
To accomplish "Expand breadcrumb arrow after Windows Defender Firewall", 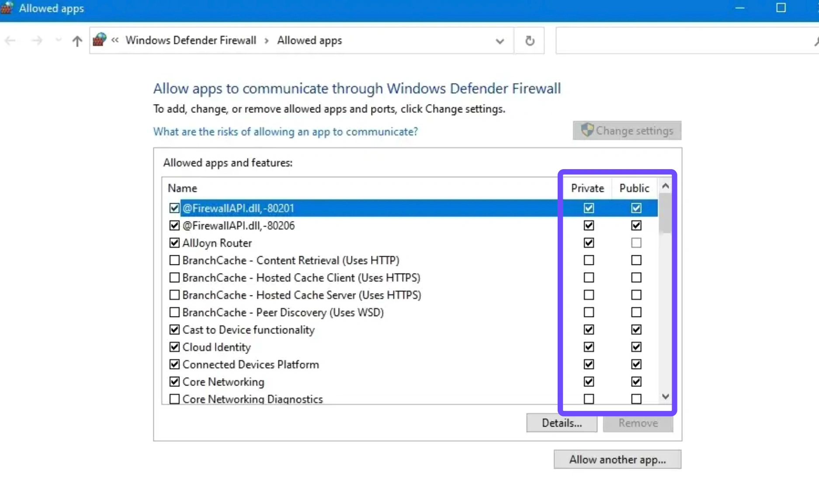I will [x=267, y=41].
